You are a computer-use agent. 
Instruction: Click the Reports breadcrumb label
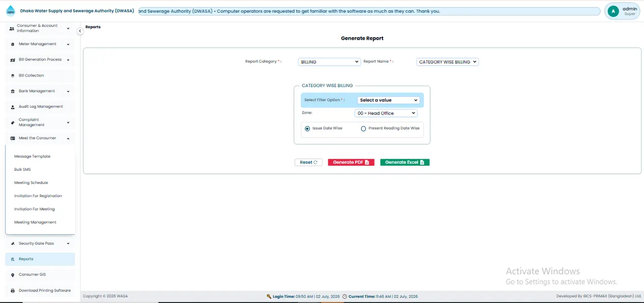click(93, 27)
